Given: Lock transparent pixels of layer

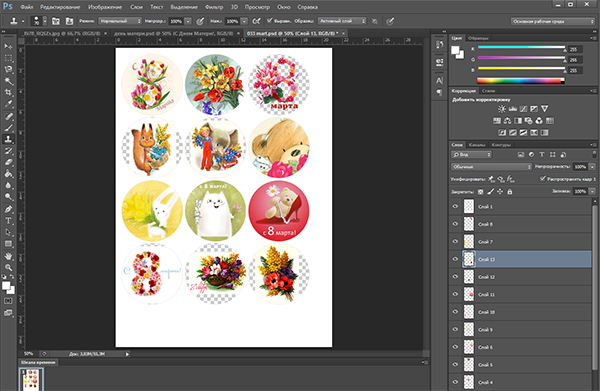Looking at the screenshot, I should coord(481,192).
